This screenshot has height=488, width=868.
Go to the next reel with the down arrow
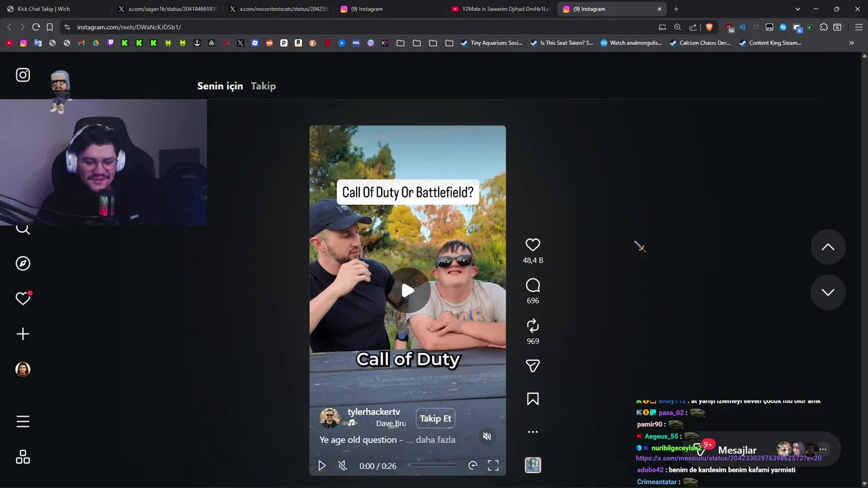(x=828, y=292)
